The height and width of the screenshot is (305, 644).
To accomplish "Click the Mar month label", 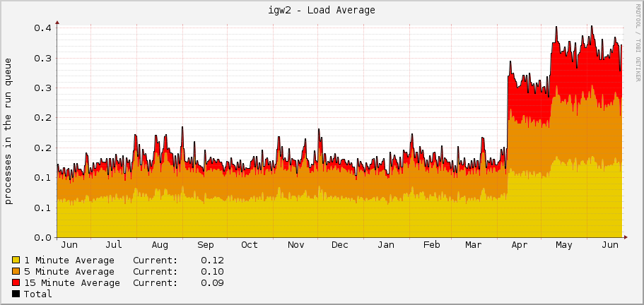I will click(474, 245).
